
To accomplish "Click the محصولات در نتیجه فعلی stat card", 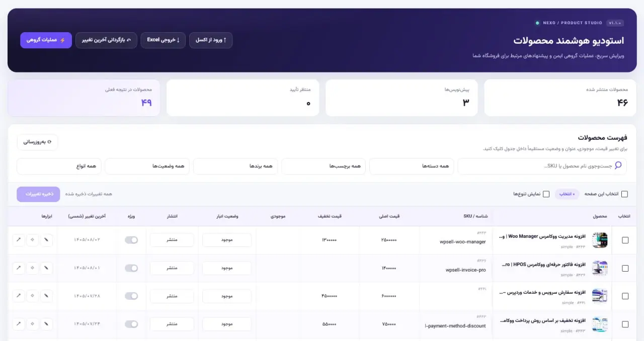I will (84, 98).
